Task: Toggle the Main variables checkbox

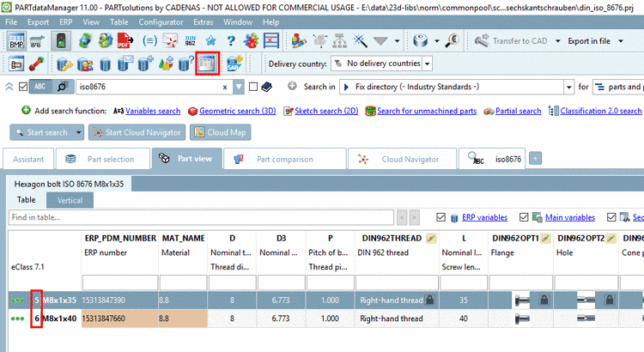Action: (x=524, y=217)
